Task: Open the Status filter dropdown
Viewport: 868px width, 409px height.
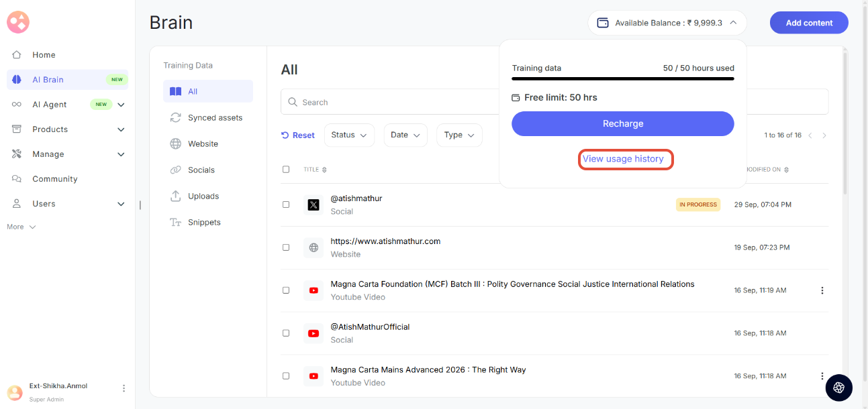Action: point(349,135)
